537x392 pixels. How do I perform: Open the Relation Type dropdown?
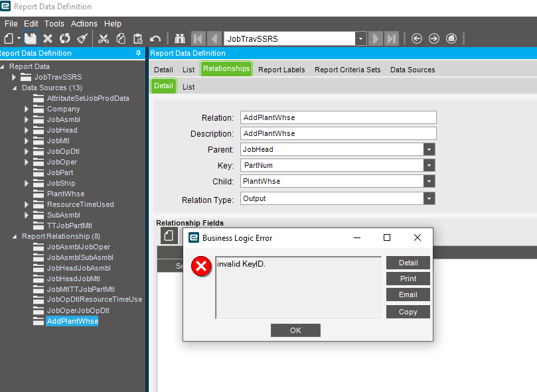429,198
